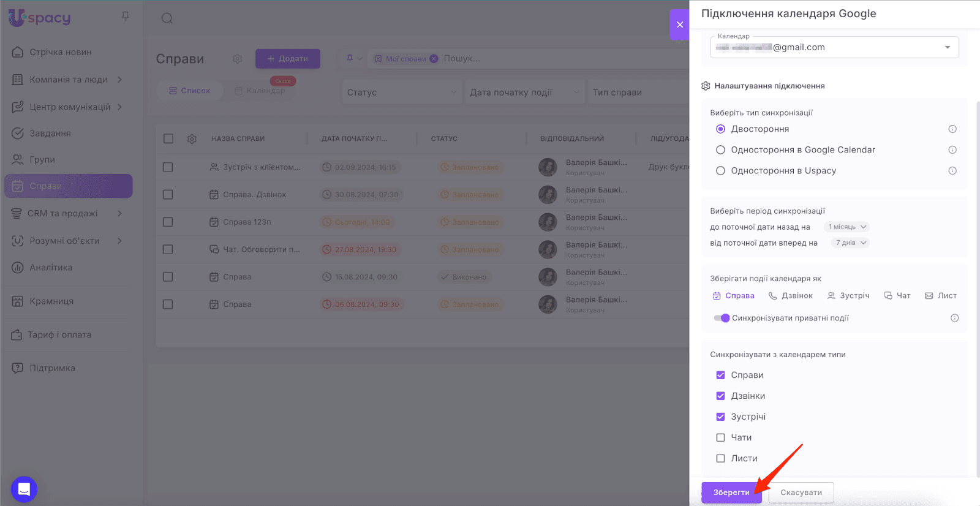Expand CRM та продажі menu chevron

[119, 214]
